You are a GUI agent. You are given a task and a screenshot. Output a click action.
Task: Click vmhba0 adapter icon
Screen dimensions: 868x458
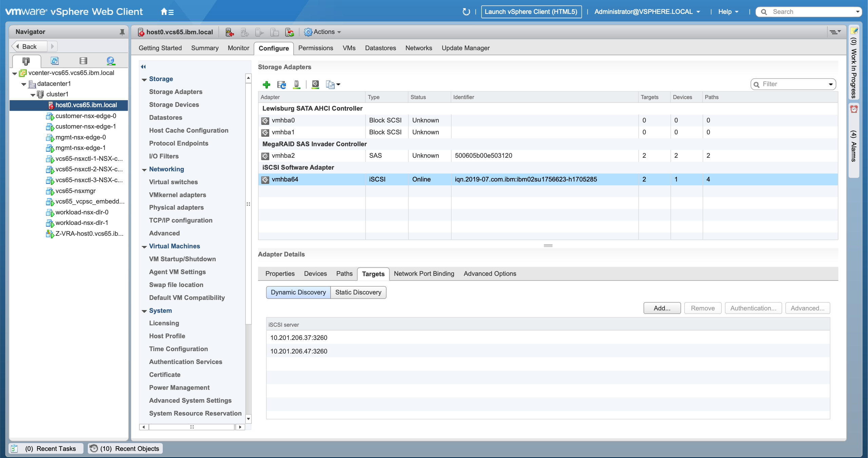coord(265,120)
